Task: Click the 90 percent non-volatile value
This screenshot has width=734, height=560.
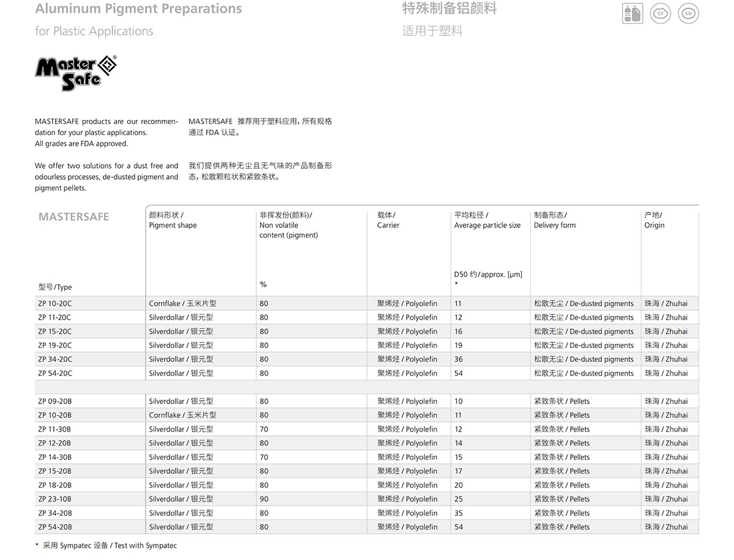Action: point(264,499)
